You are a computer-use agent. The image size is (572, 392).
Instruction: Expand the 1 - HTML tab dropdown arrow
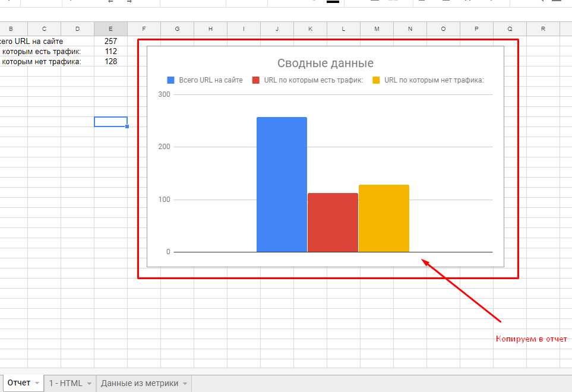click(90, 384)
